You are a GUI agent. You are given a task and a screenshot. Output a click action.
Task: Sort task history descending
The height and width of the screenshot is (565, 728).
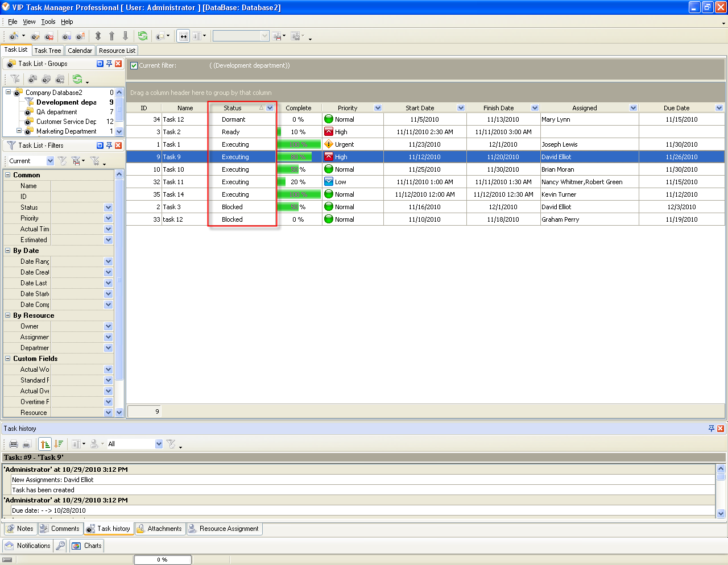(x=59, y=444)
